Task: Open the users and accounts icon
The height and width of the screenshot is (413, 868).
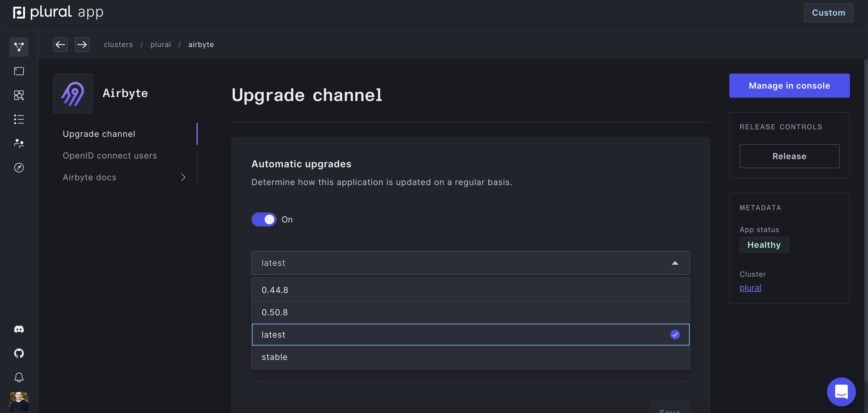Action: [x=19, y=143]
